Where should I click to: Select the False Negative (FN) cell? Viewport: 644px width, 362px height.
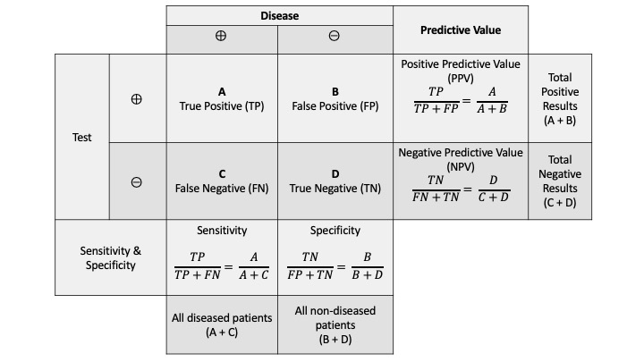(222, 181)
